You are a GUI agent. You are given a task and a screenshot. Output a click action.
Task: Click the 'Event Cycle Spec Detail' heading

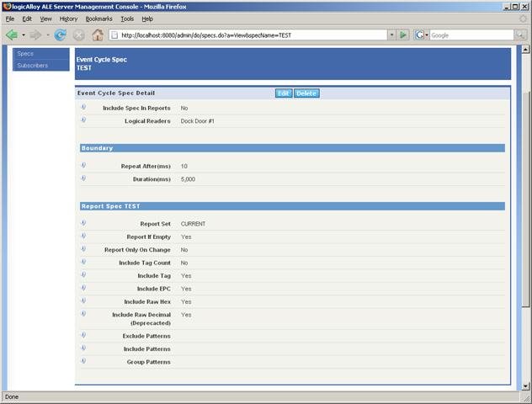116,93
